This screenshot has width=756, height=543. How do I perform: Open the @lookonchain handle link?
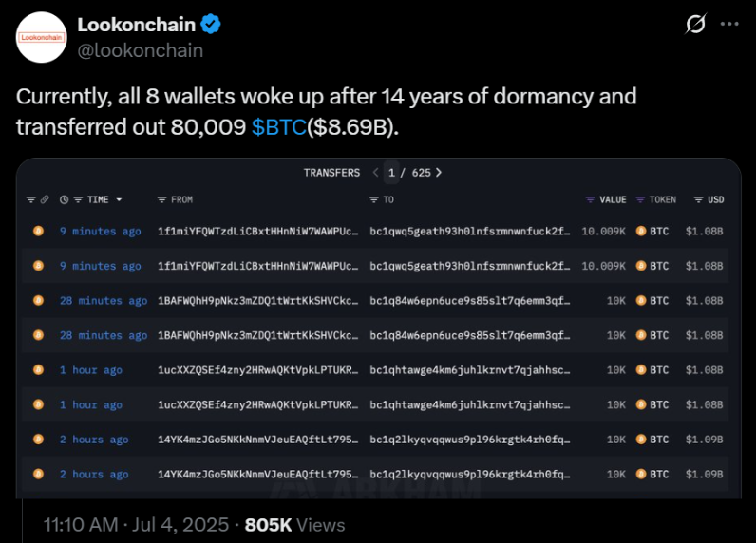(141, 50)
